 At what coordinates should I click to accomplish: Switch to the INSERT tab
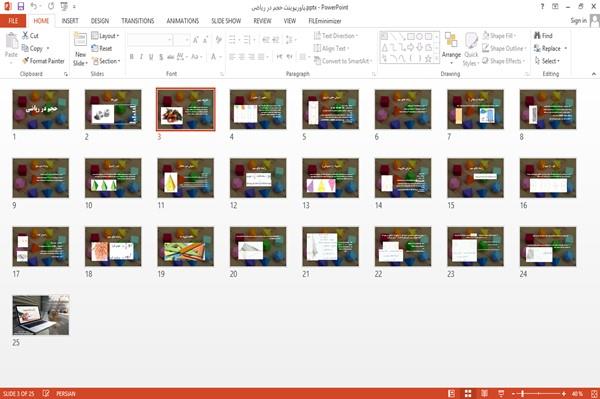[x=70, y=21]
